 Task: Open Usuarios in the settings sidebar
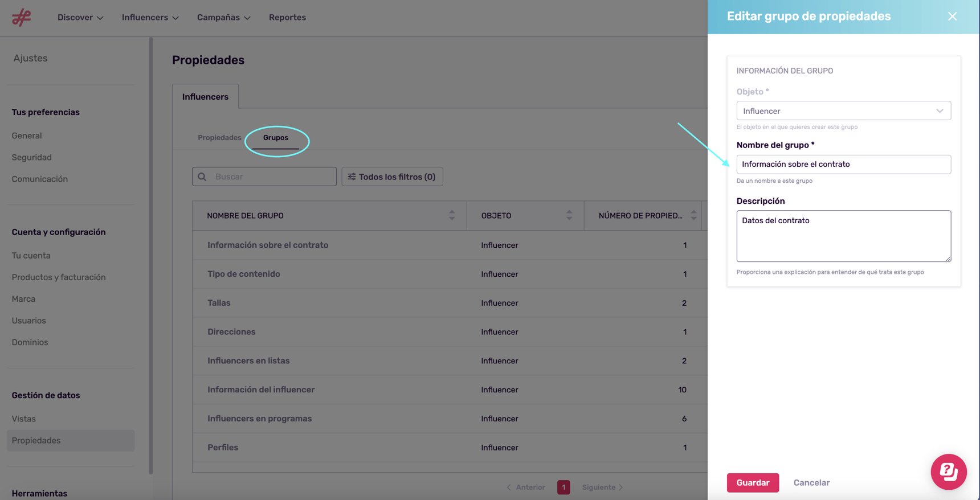[x=29, y=321]
